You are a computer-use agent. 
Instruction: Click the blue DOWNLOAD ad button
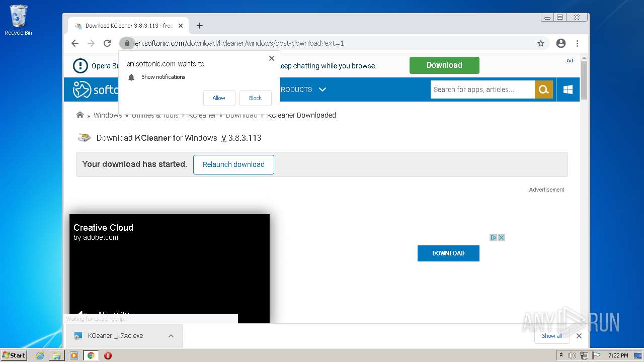[x=448, y=253]
